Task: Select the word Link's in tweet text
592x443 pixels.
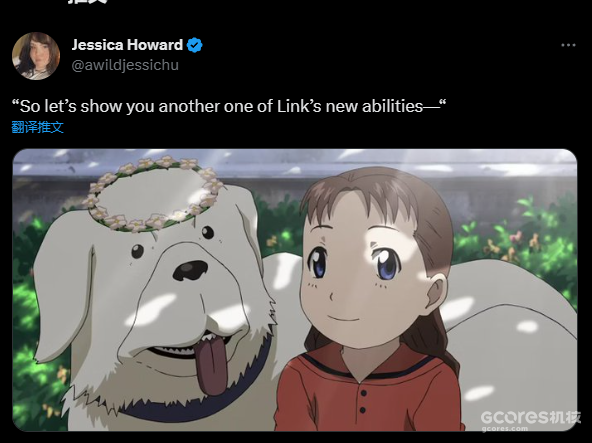Action: click(299, 107)
